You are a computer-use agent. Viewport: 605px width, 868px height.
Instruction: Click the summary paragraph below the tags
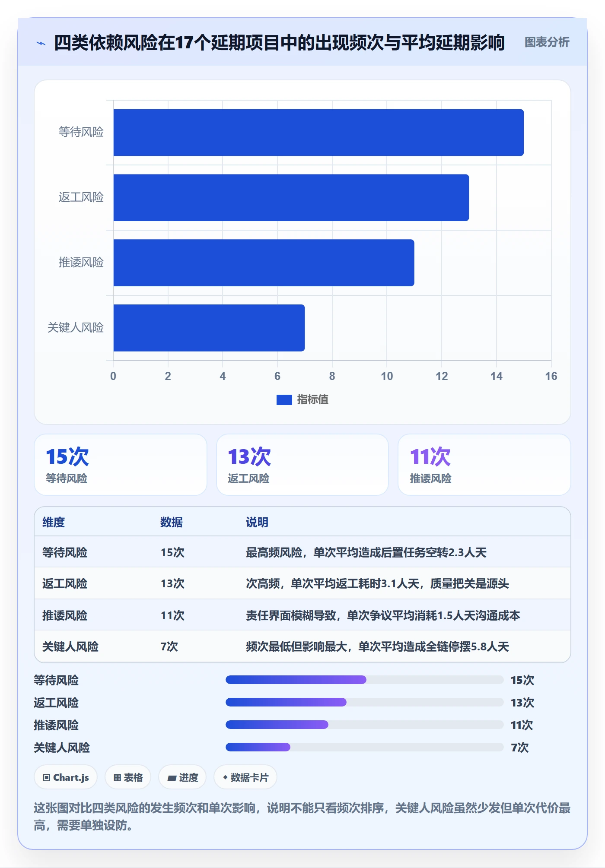(x=302, y=817)
